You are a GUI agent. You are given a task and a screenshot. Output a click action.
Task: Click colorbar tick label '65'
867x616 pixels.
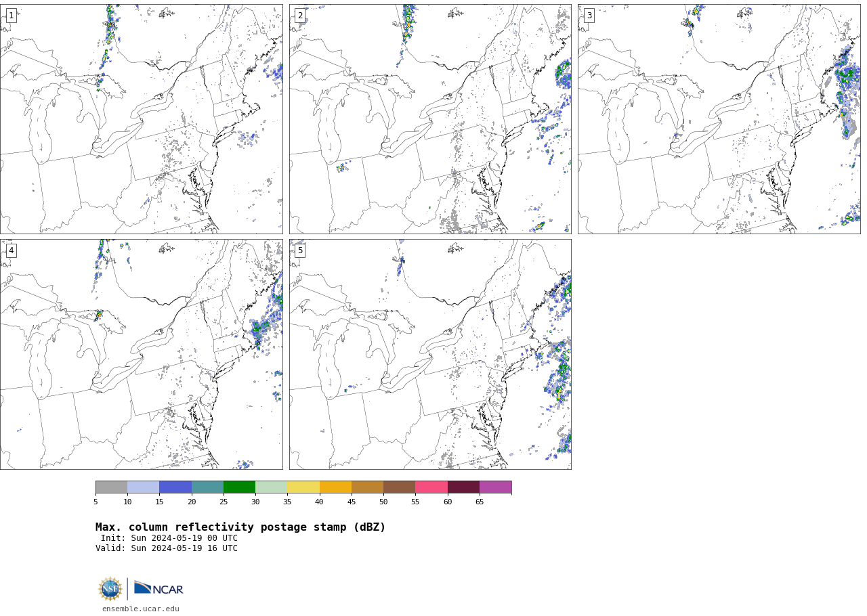click(x=480, y=502)
